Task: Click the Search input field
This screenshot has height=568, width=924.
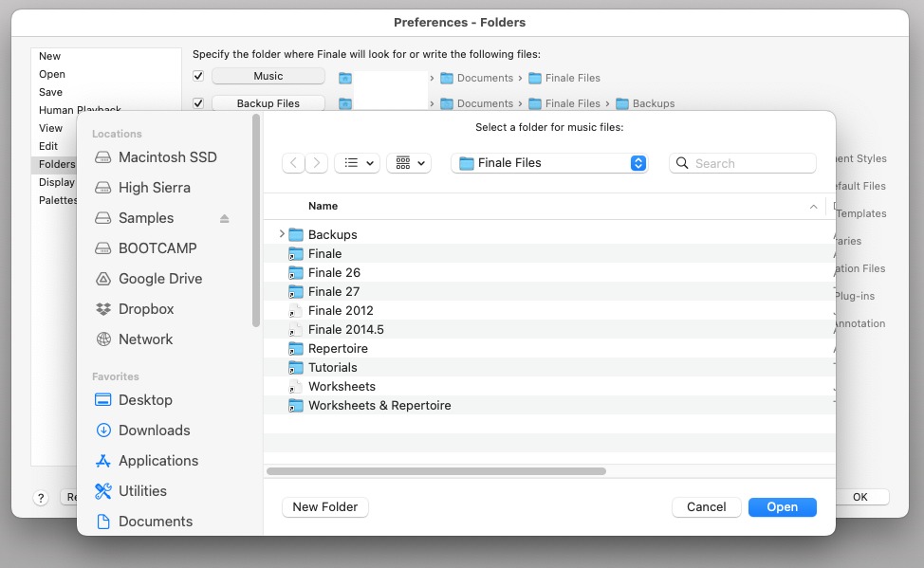Action: pos(751,163)
